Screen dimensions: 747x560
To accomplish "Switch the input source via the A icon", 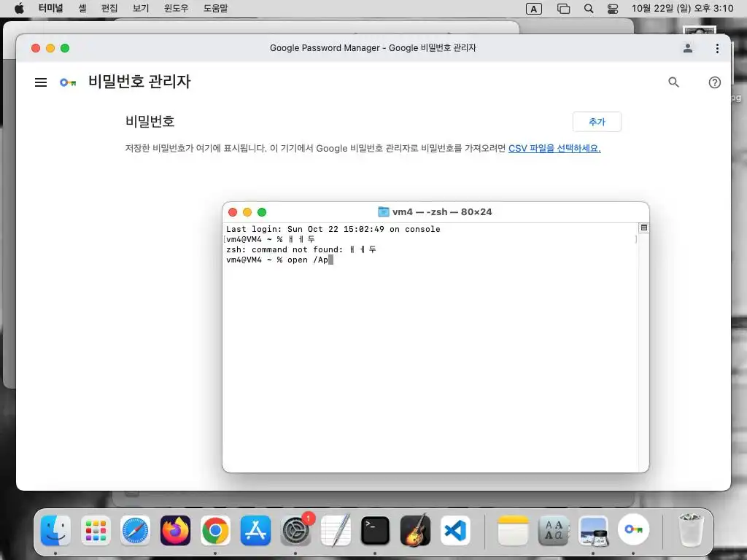I will (533, 9).
